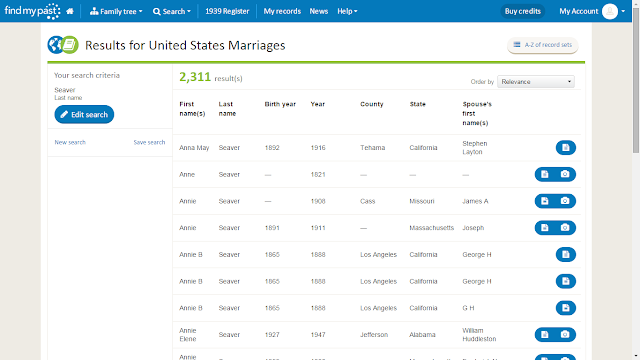Click the Edit search button
This screenshot has width=640, height=360.
(x=84, y=114)
